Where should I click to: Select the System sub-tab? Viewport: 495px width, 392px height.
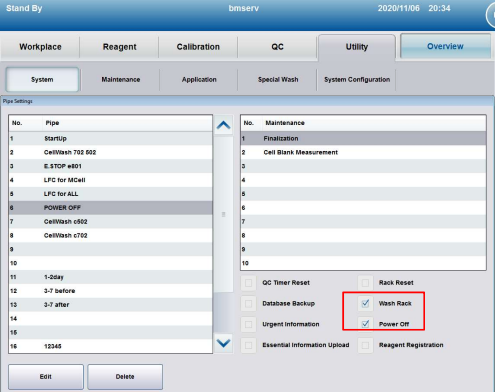pos(42,79)
